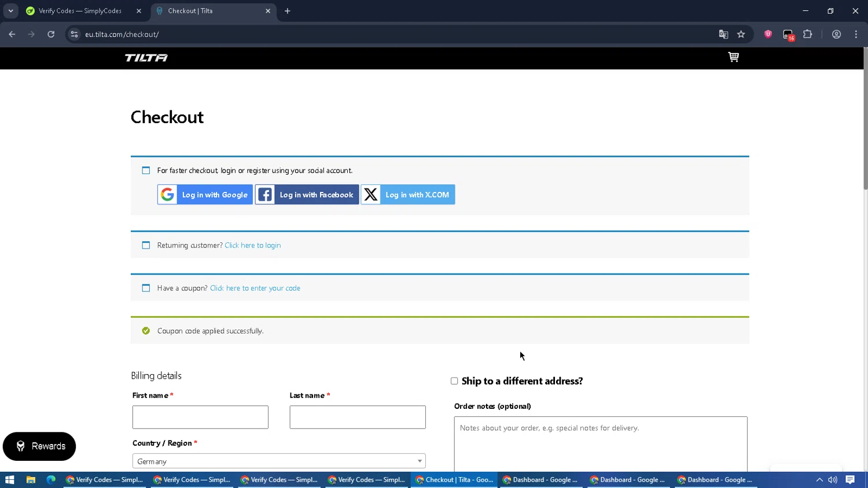Click the browser forward arrow
Image resolution: width=868 pixels, height=488 pixels.
[31, 34]
